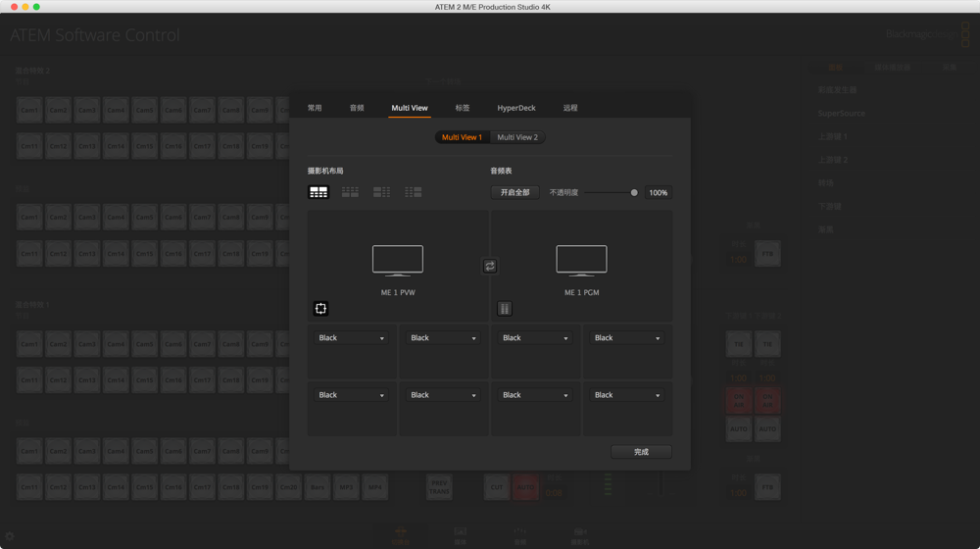Switch to the 常用 tab

[315, 108]
